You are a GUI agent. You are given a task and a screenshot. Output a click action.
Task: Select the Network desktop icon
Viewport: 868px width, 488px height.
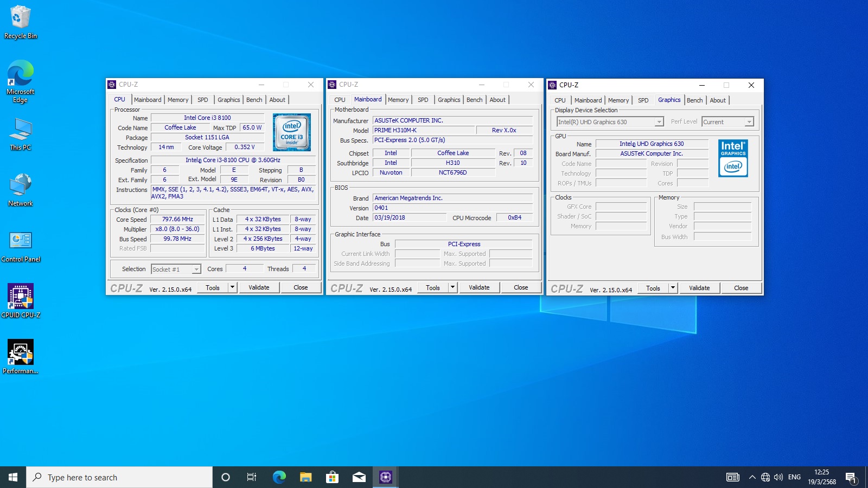(x=21, y=190)
